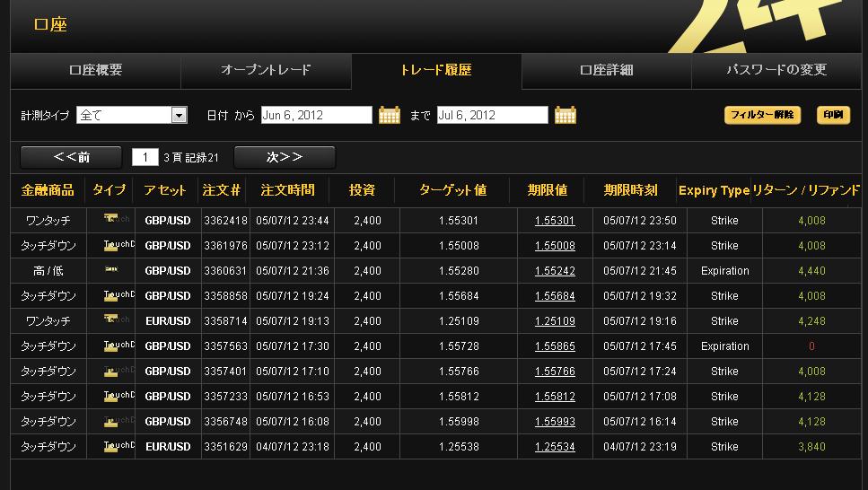868x490 pixels.
Task: Switch to 口座概要 tab
Action: pos(96,70)
